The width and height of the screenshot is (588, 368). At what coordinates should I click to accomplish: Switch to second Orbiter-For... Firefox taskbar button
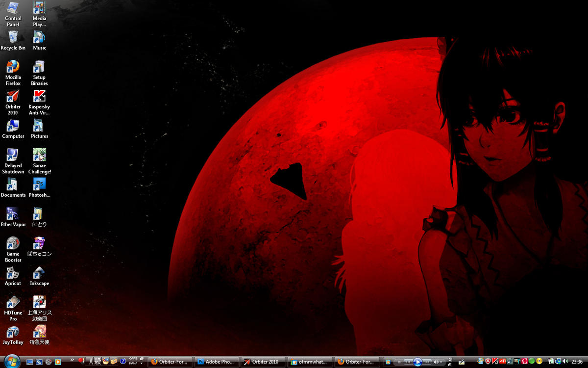tap(356, 362)
